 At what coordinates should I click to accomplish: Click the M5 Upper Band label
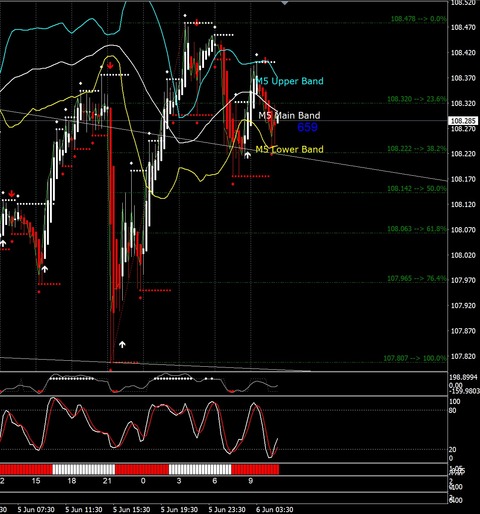tap(289, 81)
